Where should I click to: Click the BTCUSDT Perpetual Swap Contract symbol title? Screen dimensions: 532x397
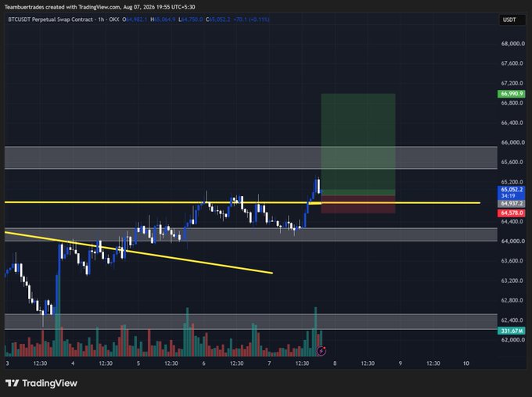click(50, 20)
